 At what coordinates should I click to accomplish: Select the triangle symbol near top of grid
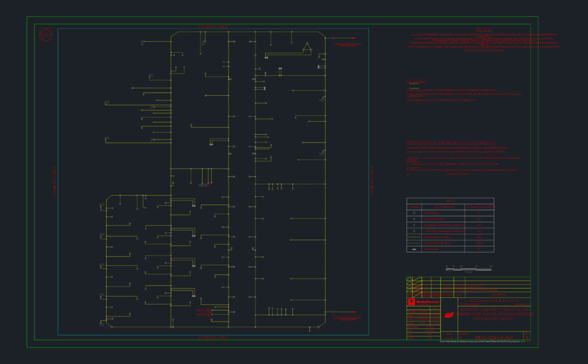pyautogui.click(x=307, y=47)
